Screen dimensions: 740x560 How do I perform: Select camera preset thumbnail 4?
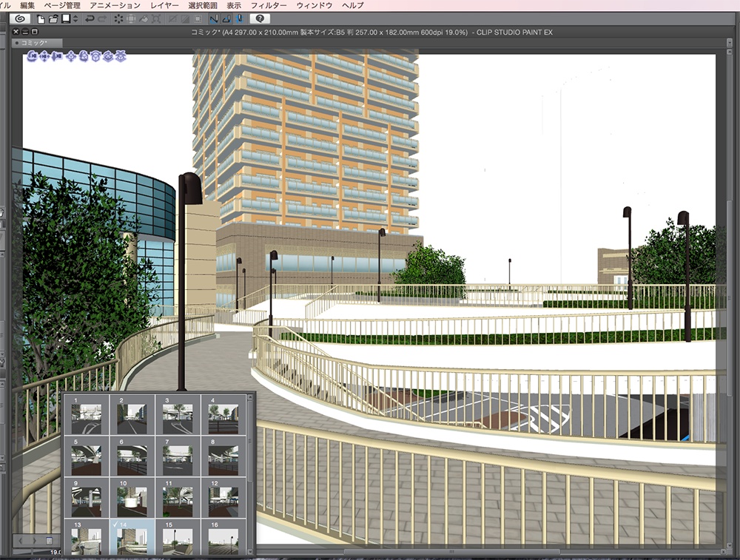223,415
